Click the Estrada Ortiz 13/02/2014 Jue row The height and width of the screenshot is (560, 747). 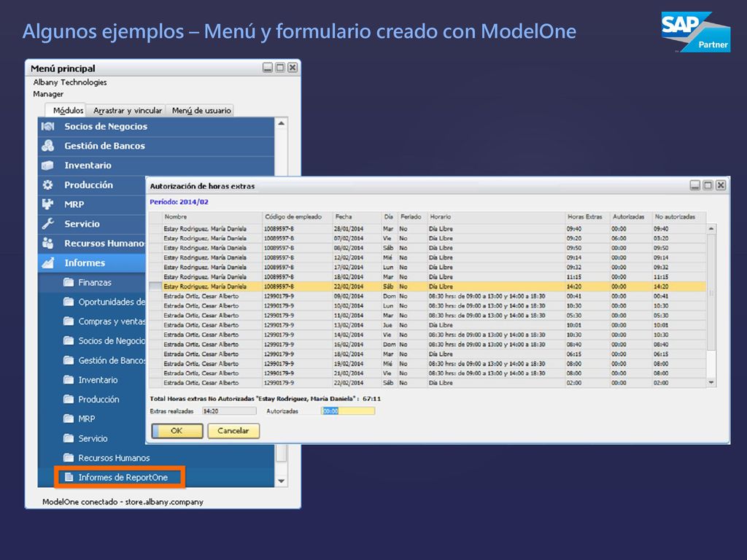coord(427,325)
